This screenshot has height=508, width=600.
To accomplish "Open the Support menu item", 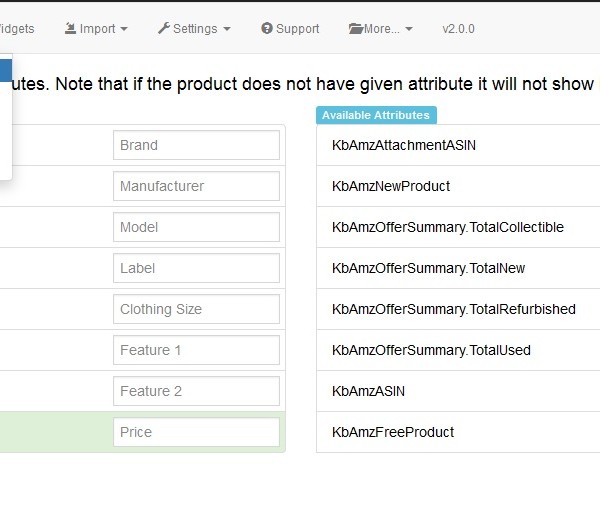I will 290,29.
